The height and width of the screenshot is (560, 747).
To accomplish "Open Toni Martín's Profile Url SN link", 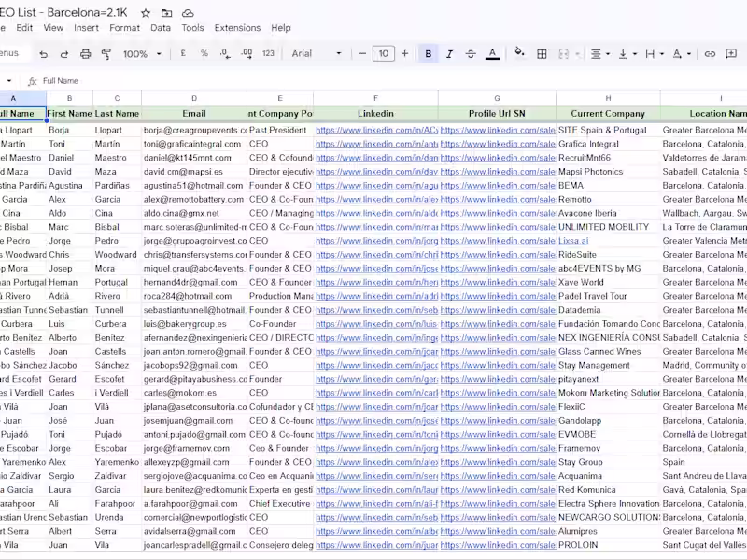I will coord(498,144).
